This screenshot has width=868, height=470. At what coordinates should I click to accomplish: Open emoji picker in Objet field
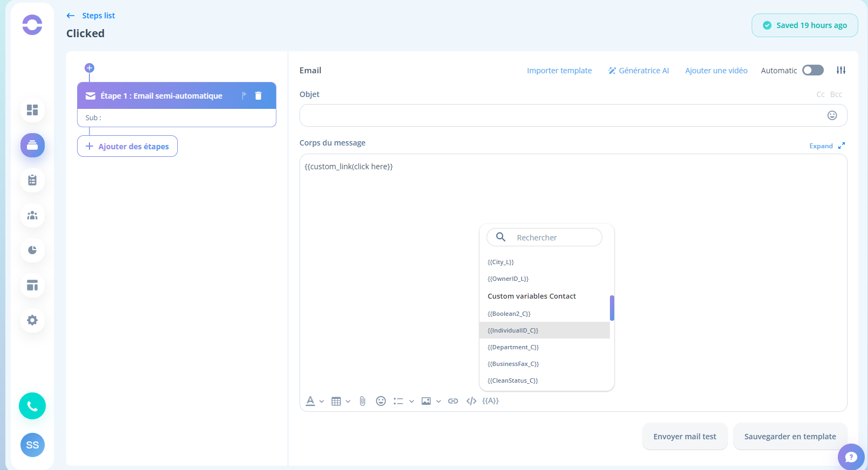pyautogui.click(x=832, y=115)
